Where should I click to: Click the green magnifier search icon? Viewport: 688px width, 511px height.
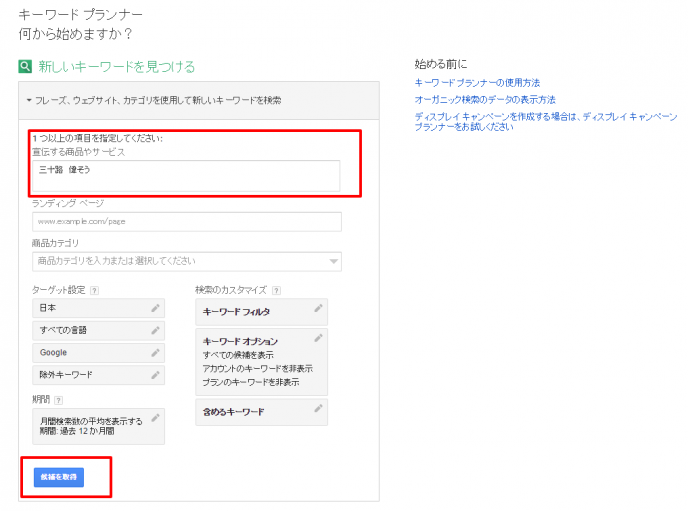[25, 67]
